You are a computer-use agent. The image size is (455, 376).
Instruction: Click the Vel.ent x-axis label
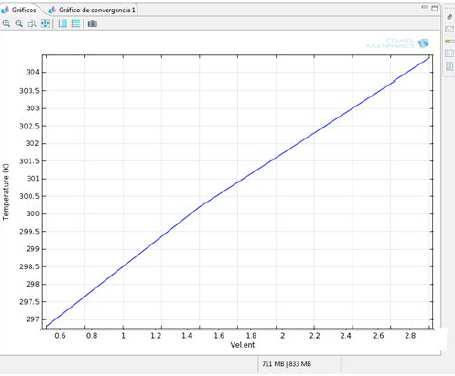[243, 345]
